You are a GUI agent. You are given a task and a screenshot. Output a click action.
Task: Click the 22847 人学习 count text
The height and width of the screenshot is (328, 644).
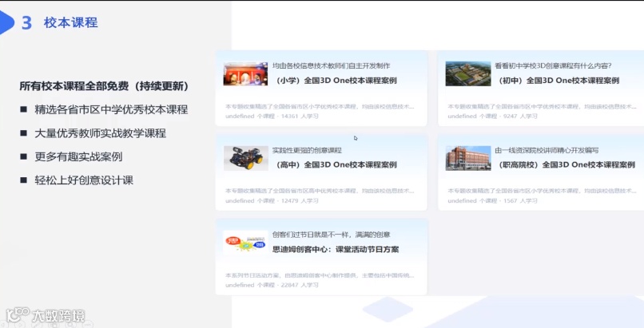[300, 285]
